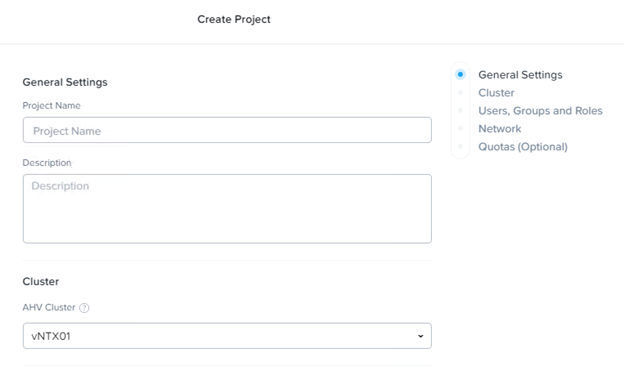Click the Create Project title text
624x366 pixels.
234,19
